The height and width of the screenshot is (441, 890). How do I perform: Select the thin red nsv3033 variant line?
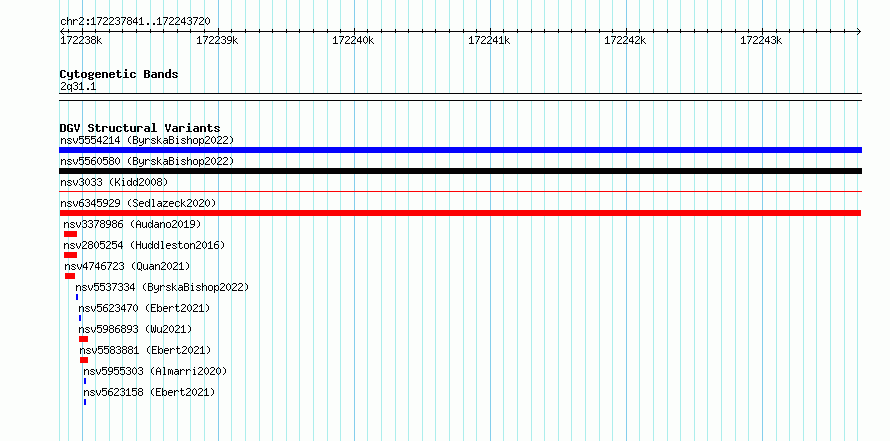(x=460, y=192)
